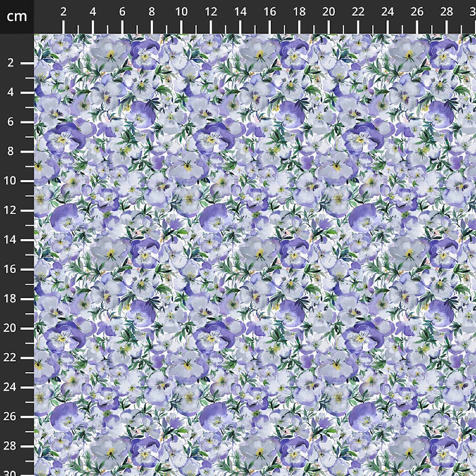Click the 10 mark on the top ruler

coord(181,12)
